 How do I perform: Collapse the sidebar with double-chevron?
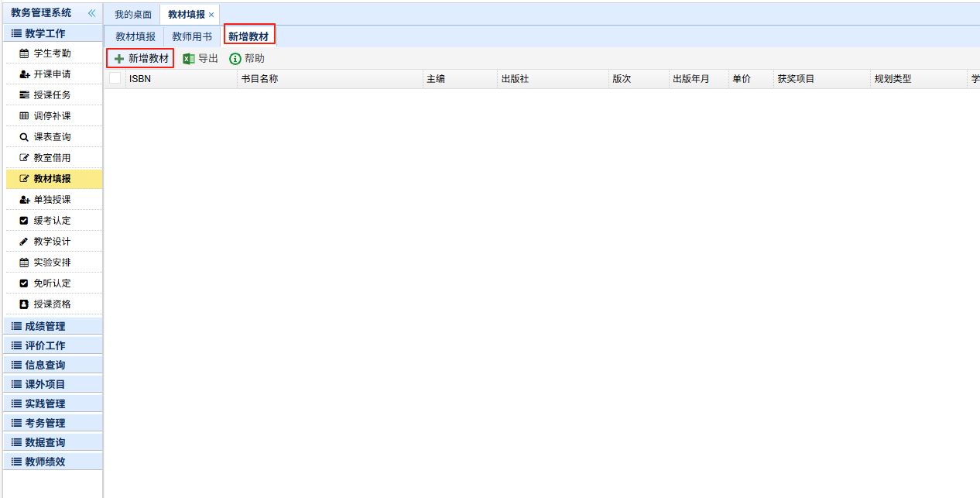(x=91, y=13)
